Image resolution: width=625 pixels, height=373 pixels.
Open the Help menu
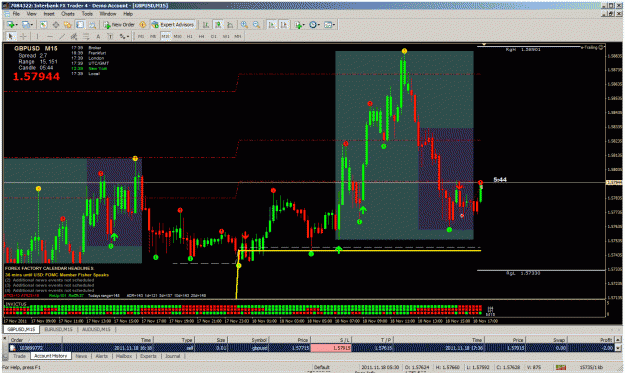(x=128, y=14)
